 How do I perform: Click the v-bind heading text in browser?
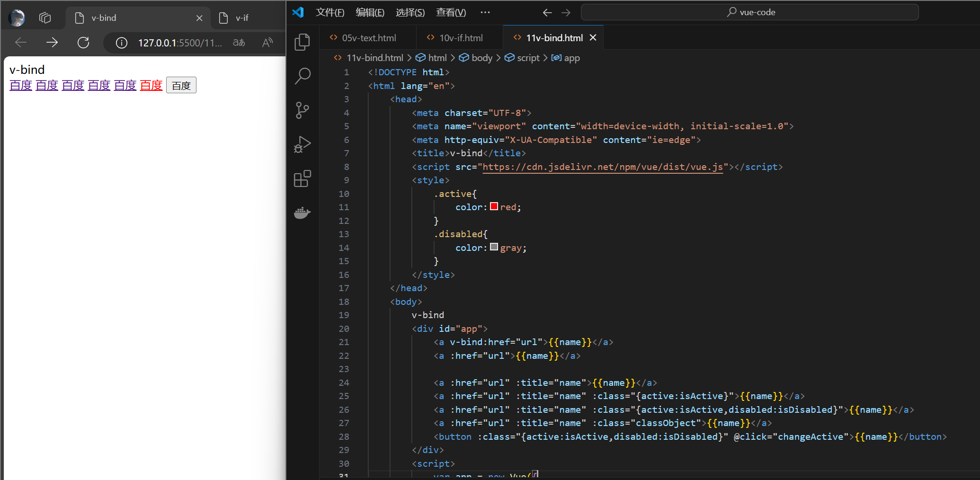click(x=27, y=70)
